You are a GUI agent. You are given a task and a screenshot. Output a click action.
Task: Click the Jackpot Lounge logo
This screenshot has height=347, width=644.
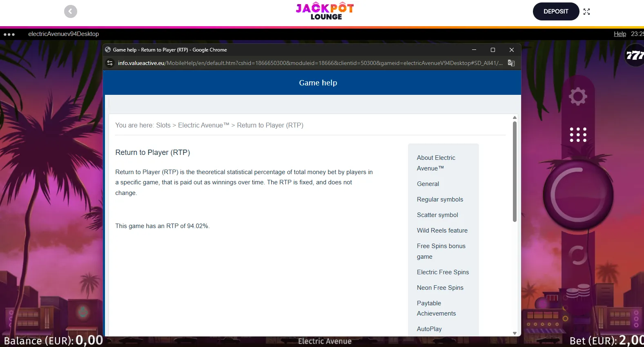tap(325, 11)
